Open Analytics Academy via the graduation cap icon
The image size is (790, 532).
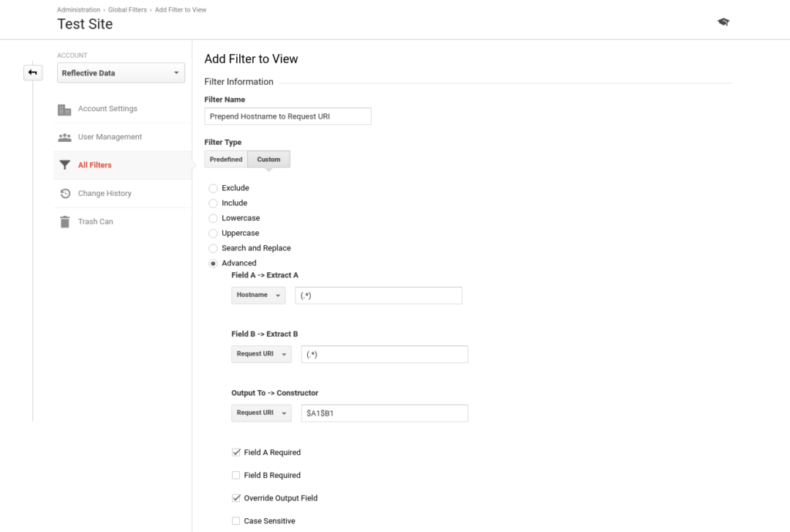coord(723,22)
